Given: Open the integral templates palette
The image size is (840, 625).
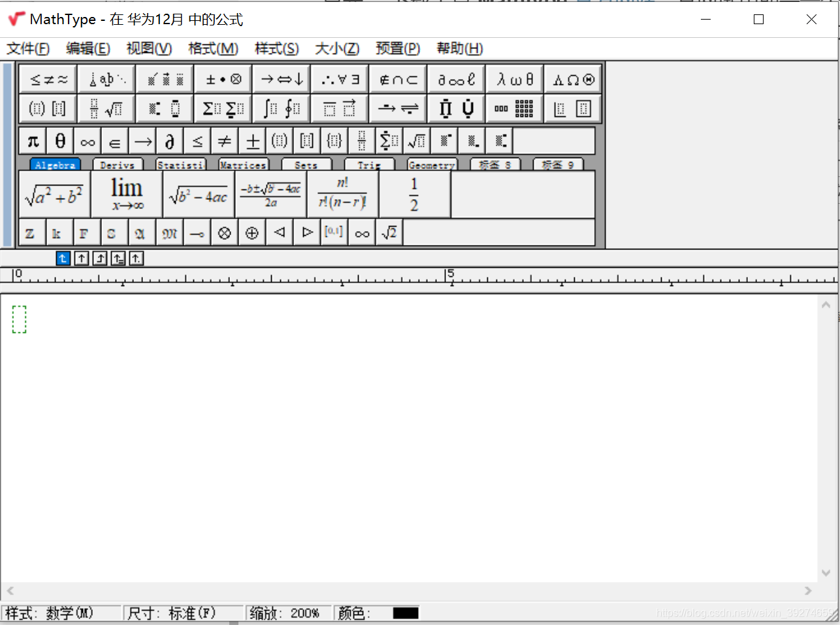Looking at the screenshot, I should (x=282, y=108).
